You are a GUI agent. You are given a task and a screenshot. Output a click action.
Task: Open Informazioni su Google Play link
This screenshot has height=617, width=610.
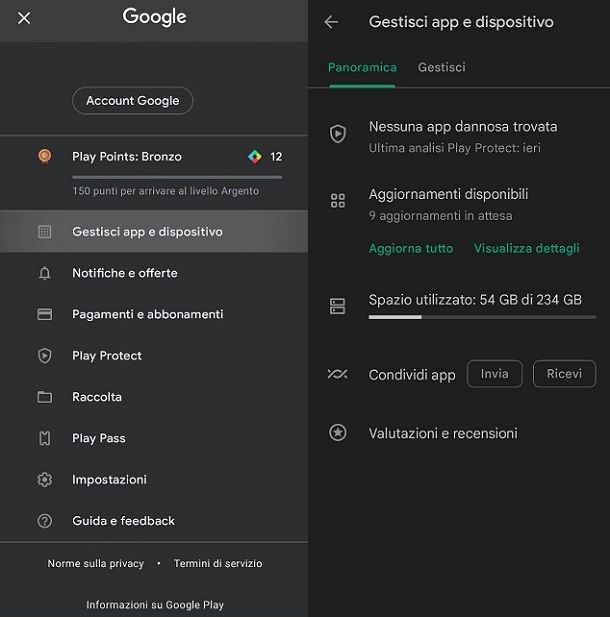click(155, 605)
